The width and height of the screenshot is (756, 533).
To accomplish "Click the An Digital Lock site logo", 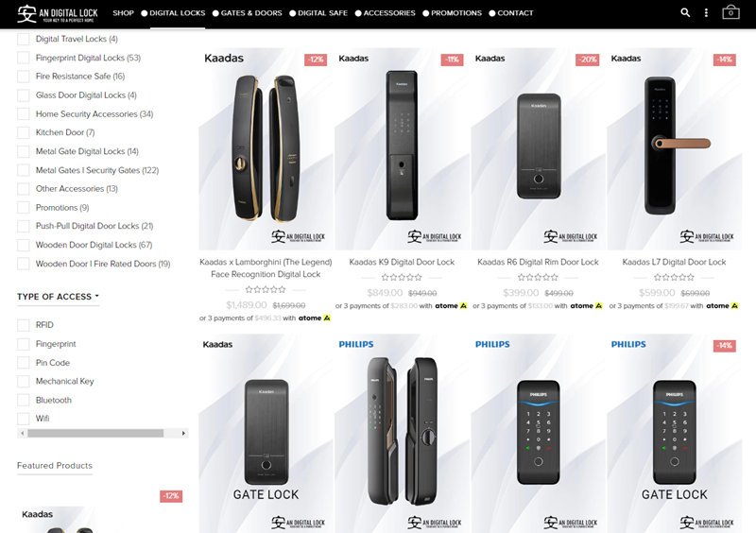I will click(58, 13).
